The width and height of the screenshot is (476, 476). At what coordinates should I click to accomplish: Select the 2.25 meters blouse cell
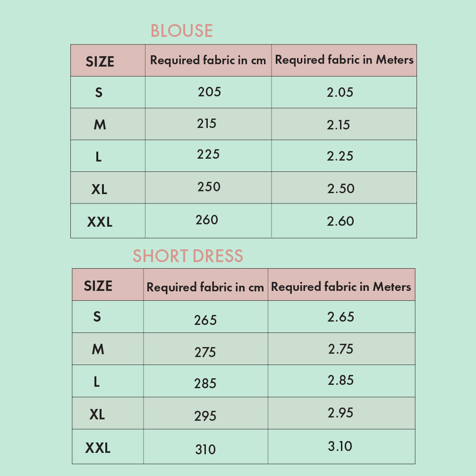(344, 156)
